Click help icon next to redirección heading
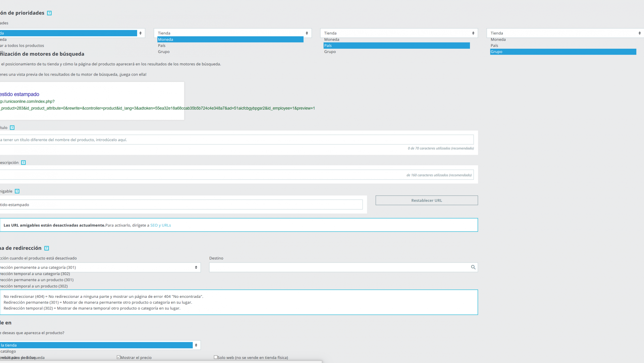Viewport: 644px width, 363px height. (x=47, y=248)
